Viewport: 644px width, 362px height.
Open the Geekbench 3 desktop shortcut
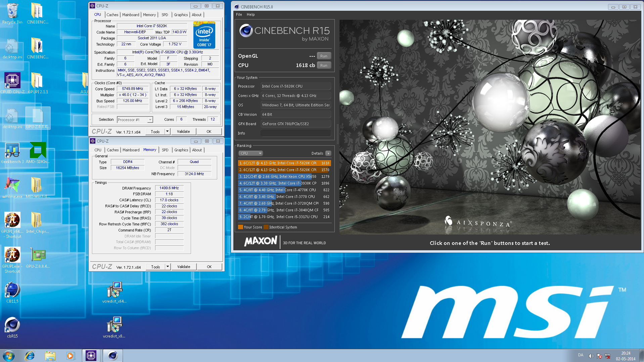tap(12, 153)
